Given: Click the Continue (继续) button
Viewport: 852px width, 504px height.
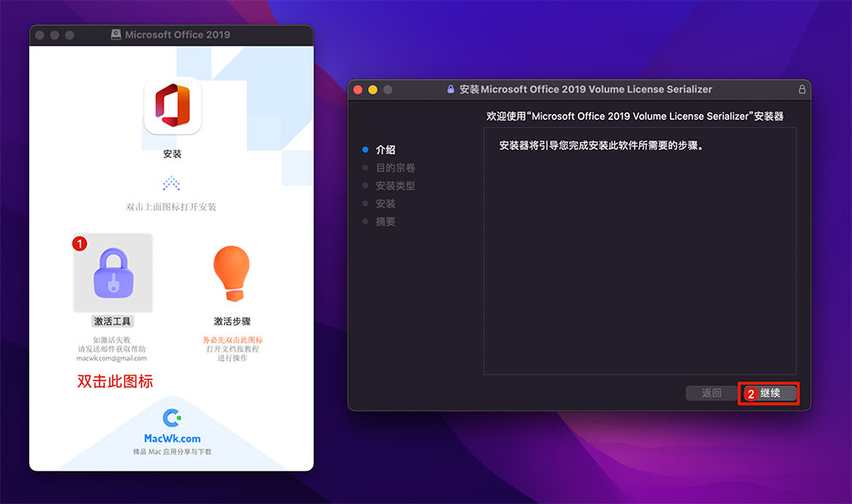Looking at the screenshot, I should pos(769,393).
